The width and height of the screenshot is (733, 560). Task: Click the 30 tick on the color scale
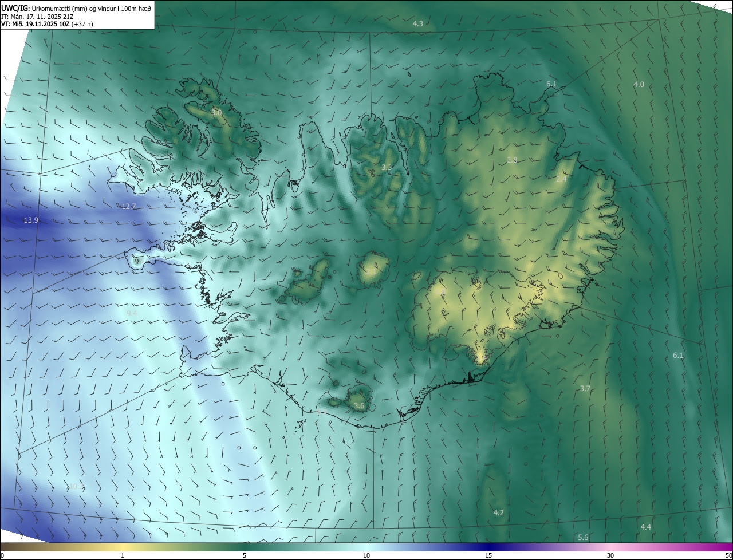(610, 555)
